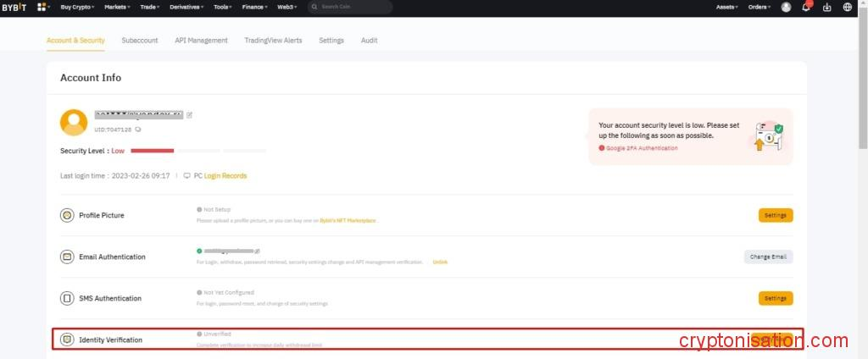Switch to the API Management tab

pos(201,40)
